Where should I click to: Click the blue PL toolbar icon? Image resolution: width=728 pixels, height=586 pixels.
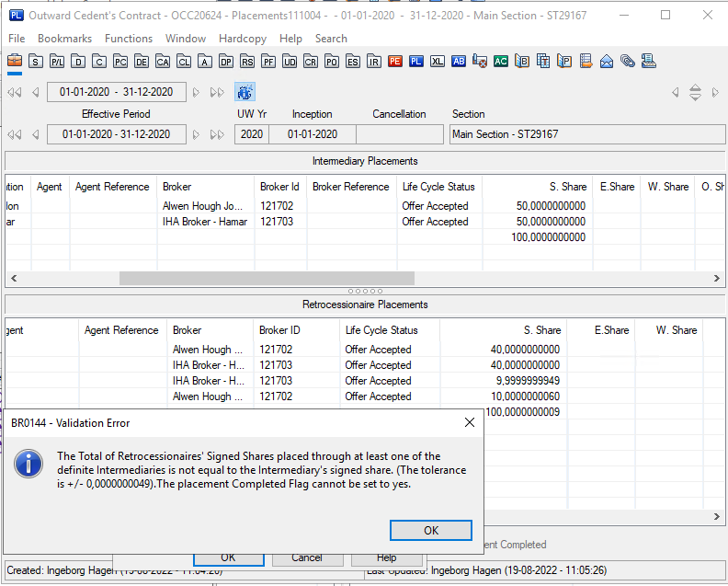click(416, 61)
